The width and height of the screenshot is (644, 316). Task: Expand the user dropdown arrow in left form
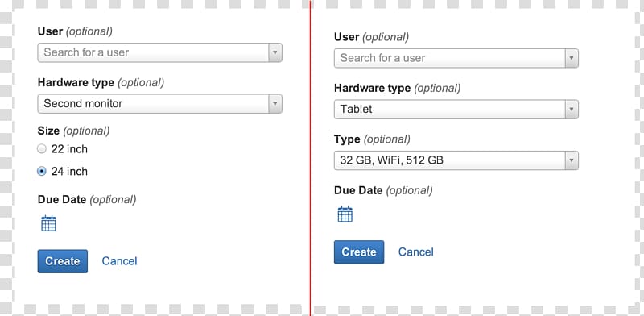click(275, 52)
